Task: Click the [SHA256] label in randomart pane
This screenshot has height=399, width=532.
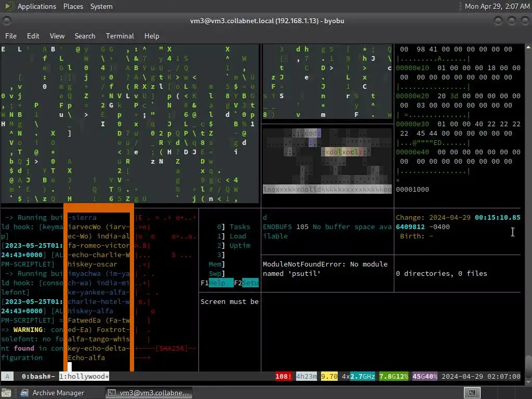Action: (171, 348)
